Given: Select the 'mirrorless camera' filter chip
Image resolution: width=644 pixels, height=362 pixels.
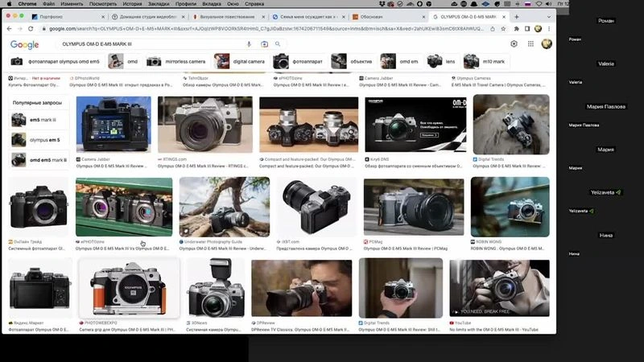Looking at the screenshot, I should click(x=176, y=62).
